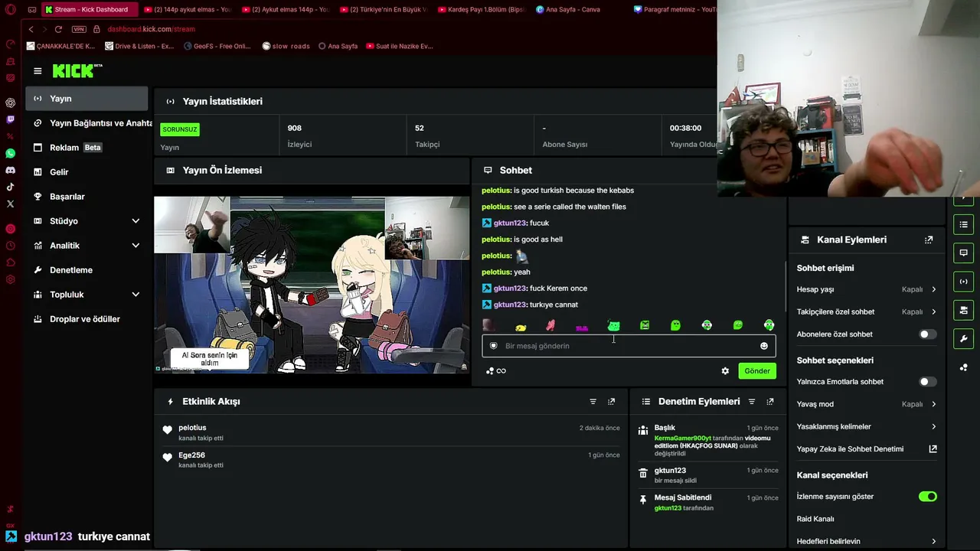Open Raid Kanalı option
Screen dimensions: 980x551
815,519
